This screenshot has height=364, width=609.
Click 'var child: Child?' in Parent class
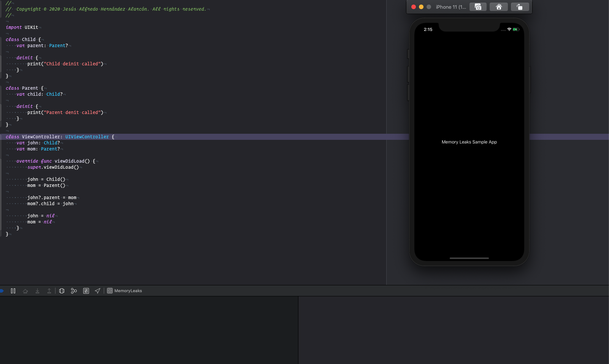(40, 94)
